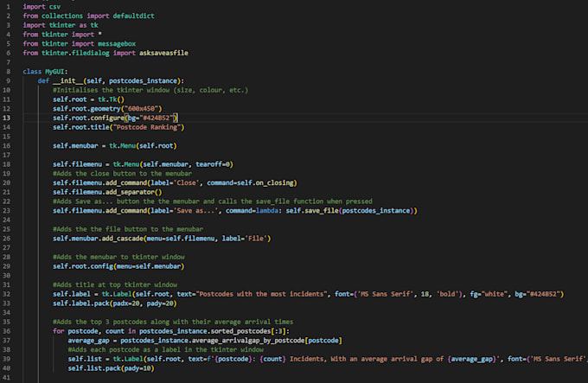The height and width of the screenshot is (383, 588).
Task: Click comment '#Adds title at top tkinter window'
Action: [115, 284]
